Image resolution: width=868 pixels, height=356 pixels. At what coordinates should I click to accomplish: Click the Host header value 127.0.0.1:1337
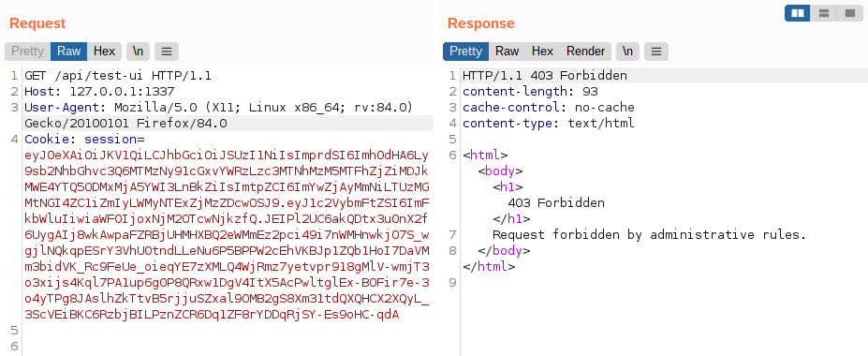[122, 92]
